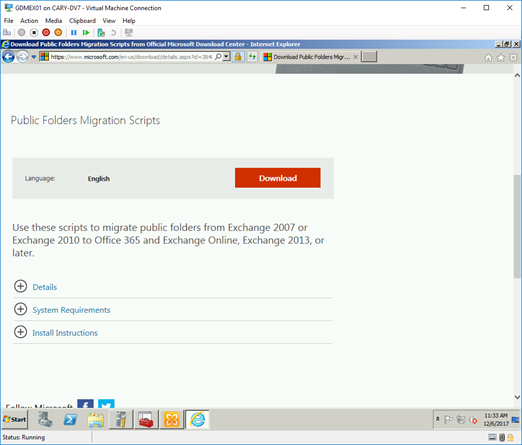Go forward in Internet Explorer
This screenshot has height=445, width=522.
[x=23, y=57]
